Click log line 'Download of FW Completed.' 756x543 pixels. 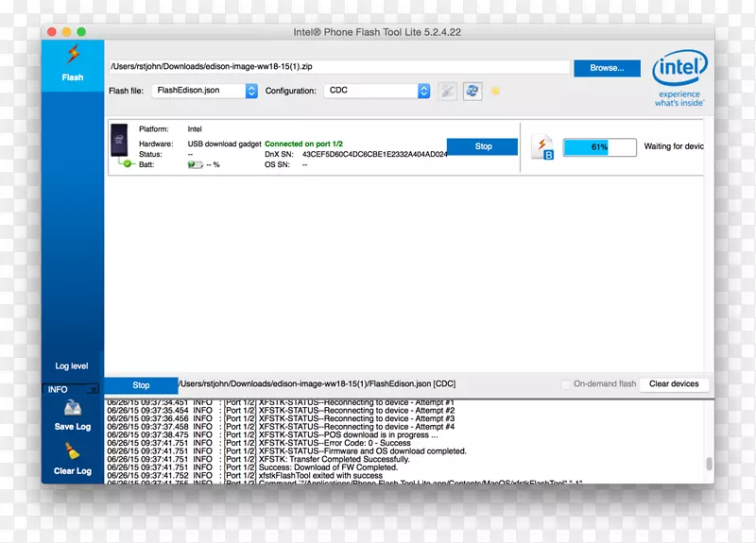click(252, 467)
